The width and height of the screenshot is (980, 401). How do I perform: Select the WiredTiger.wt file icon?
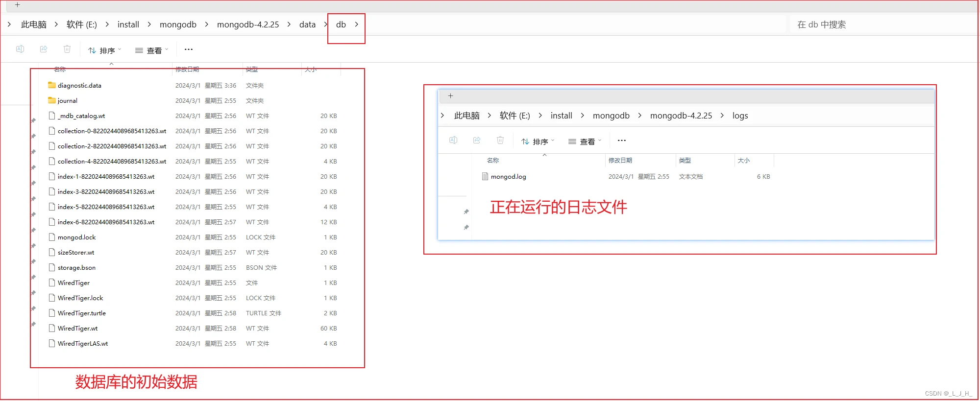(x=52, y=328)
